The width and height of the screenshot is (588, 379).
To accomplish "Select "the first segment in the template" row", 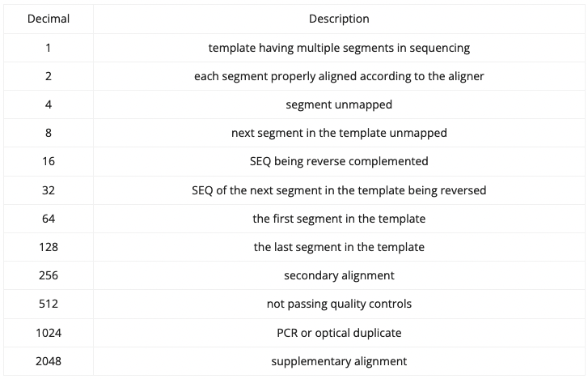I will [x=339, y=219].
